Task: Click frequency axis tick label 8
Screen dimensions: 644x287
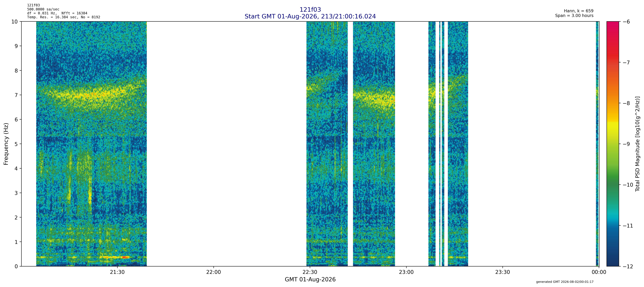Action: point(16,71)
